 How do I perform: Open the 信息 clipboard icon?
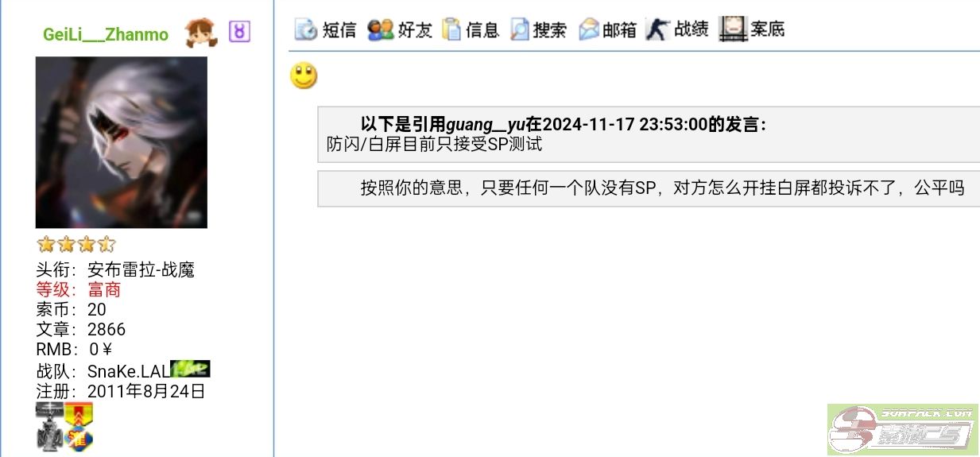(451, 29)
